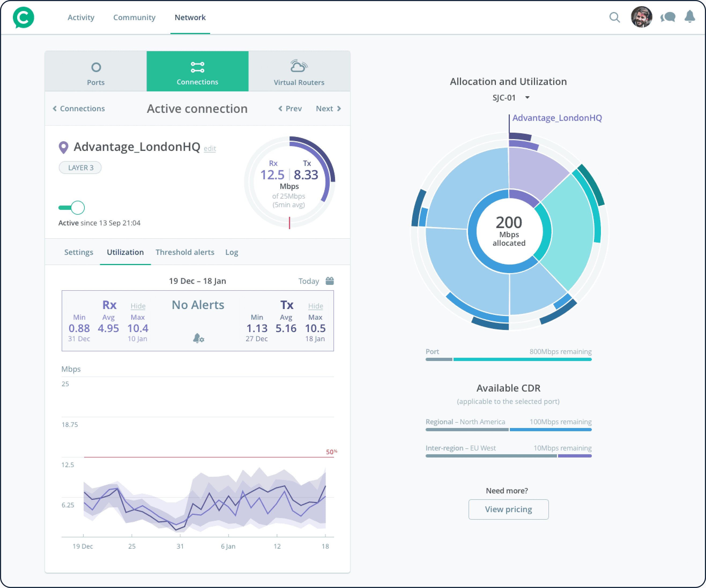This screenshot has width=706, height=588.
Task: Click the View pricing button
Action: tap(508, 509)
